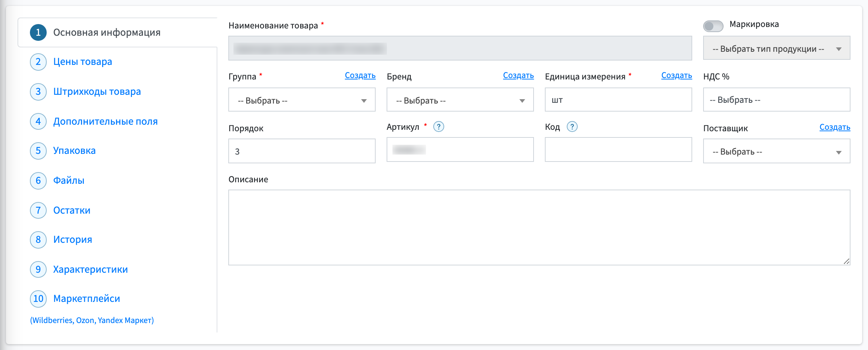Toggle the Маркировка switch
The height and width of the screenshot is (350, 868).
tap(713, 26)
